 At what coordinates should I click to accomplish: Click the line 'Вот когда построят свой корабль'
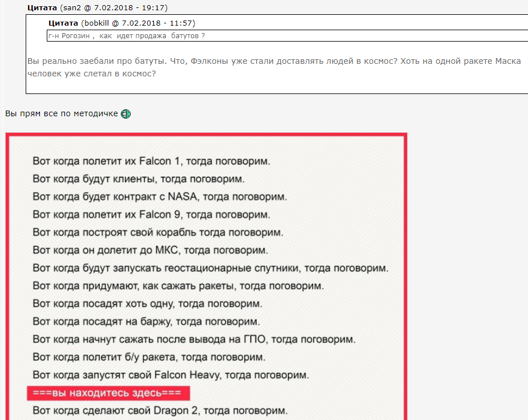click(158, 232)
